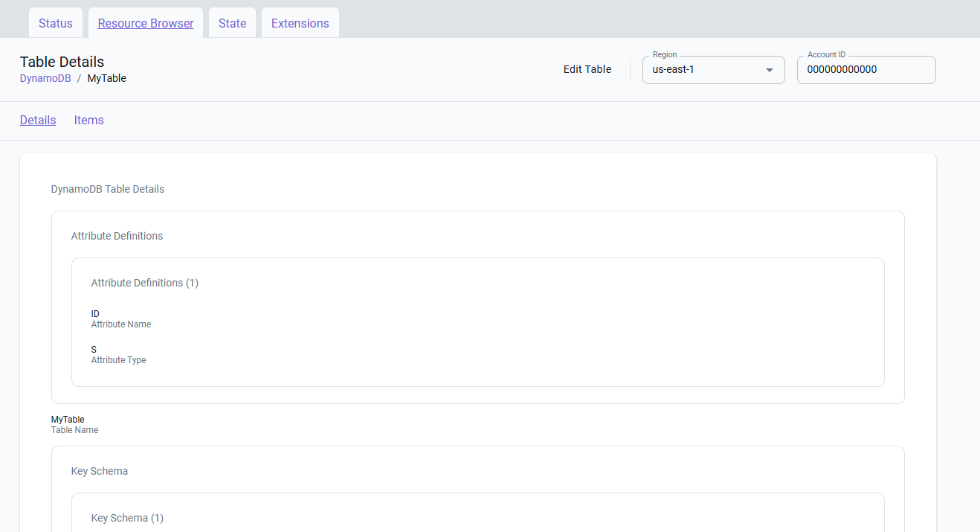
Task: Focus the Account ID input field
Action: coord(866,70)
